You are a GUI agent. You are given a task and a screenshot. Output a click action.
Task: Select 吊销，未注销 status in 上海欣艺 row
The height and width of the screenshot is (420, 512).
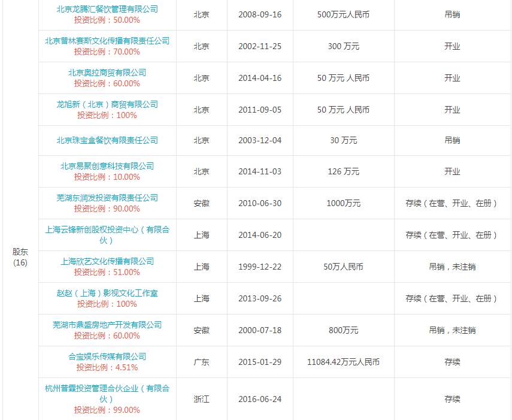coord(452,267)
